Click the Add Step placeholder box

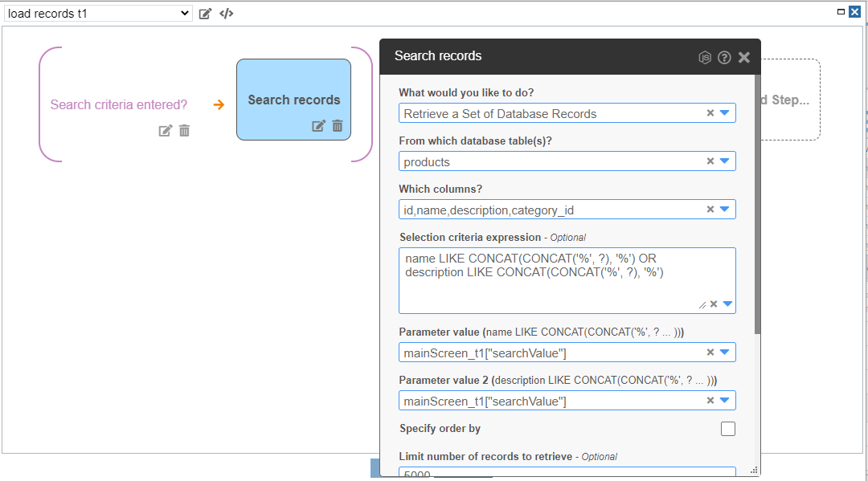pos(791,100)
